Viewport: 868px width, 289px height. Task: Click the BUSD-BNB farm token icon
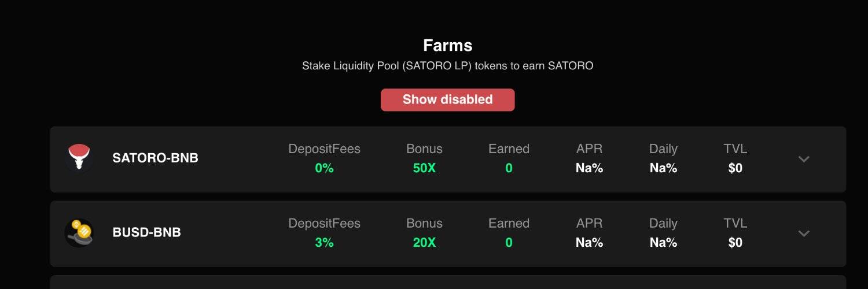79,232
